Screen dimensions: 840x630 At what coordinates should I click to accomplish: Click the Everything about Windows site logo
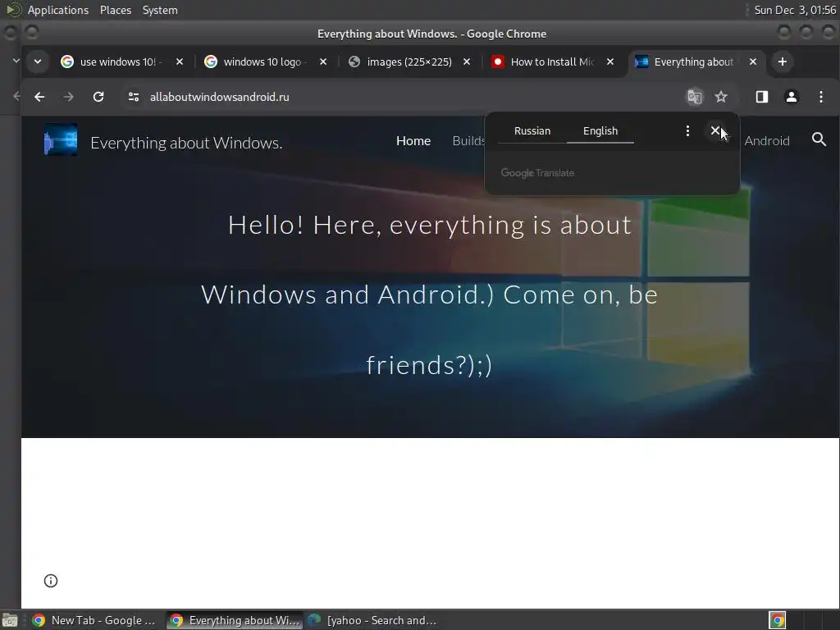61,139
